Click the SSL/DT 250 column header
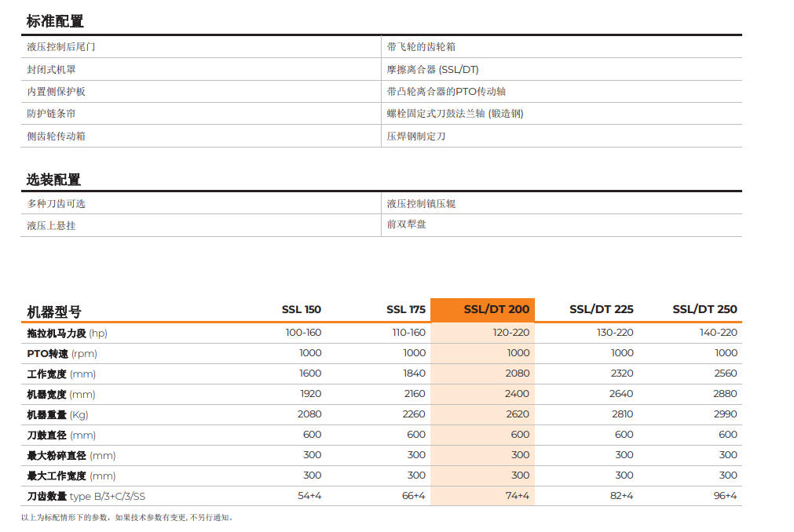This screenshot has height=532, width=794. coord(704,309)
